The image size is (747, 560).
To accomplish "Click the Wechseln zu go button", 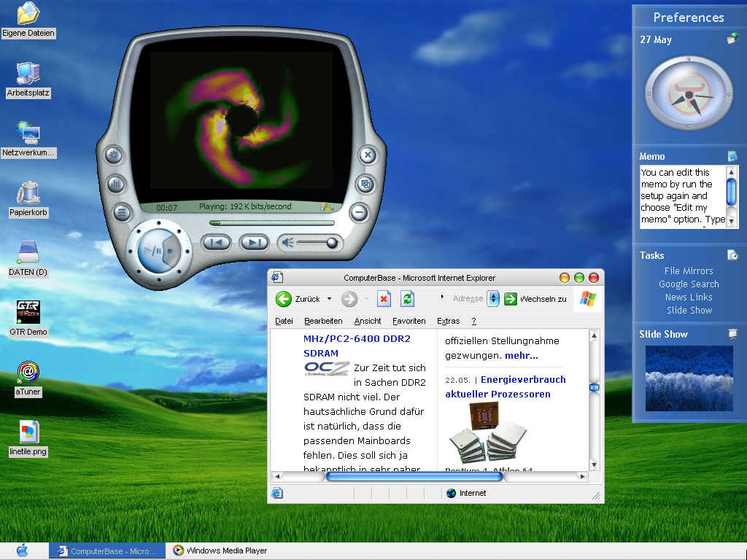I will [535, 299].
